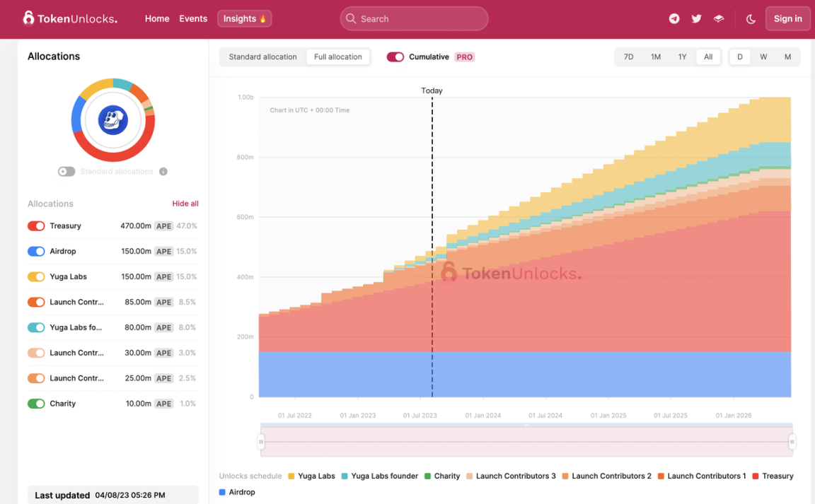Open the Telegram channel icon
This screenshot has width=815, height=504.
point(674,18)
